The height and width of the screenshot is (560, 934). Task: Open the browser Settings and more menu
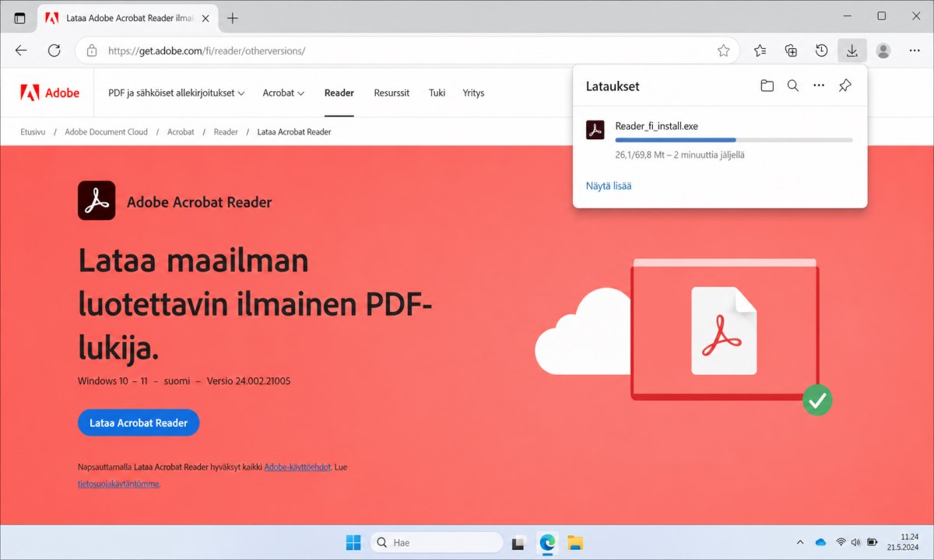[x=915, y=51]
